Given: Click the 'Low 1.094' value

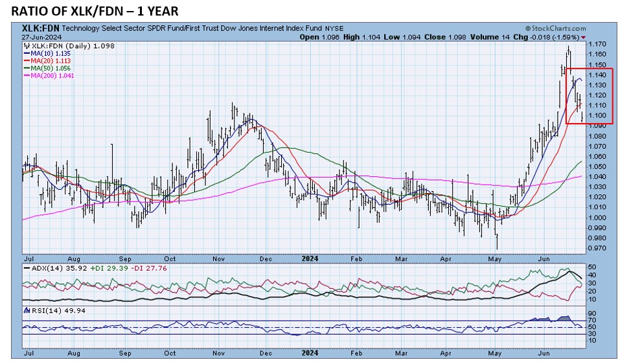Looking at the screenshot, I should coord(402,37).
